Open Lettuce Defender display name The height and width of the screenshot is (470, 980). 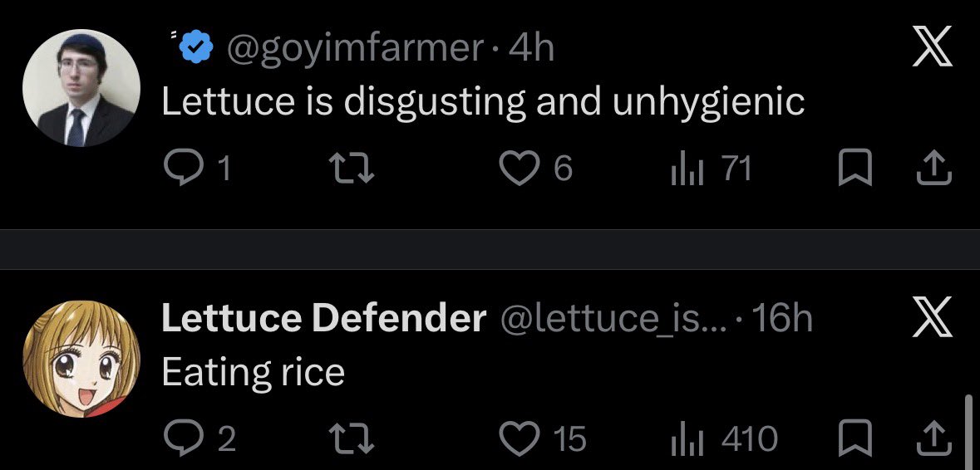pos(323,318)
